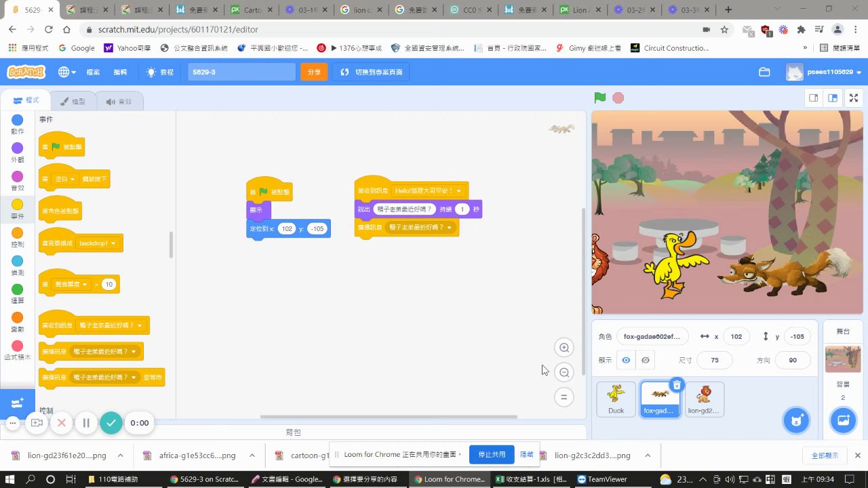This screenshot has height=488, width=868.
Task: Click the orange 分享 share button
Action: 314,72
